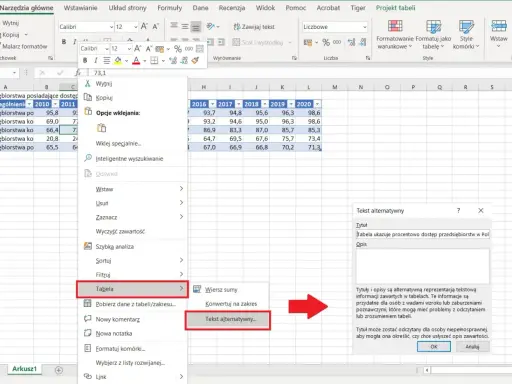Open Formatuj jako tabelę gallery
The image size is (512, 384).
click(433, 35)
